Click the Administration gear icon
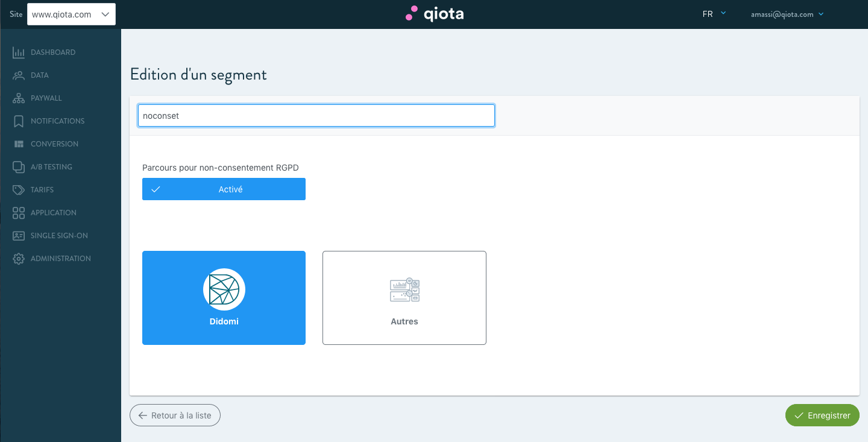868x442 pixels. 19,259
